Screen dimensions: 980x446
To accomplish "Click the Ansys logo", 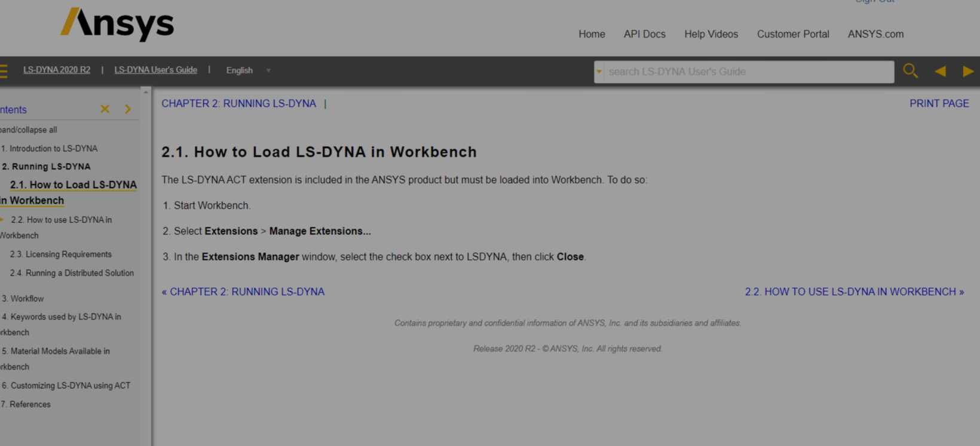I will coord(117,24).
